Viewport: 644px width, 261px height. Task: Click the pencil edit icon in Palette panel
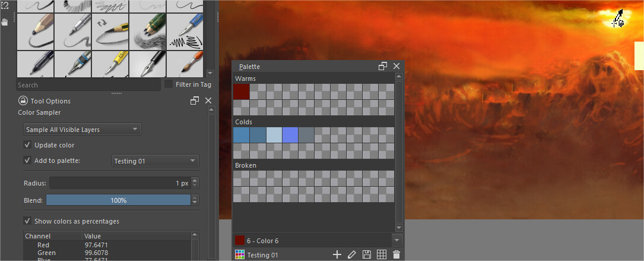pos(351,254)
